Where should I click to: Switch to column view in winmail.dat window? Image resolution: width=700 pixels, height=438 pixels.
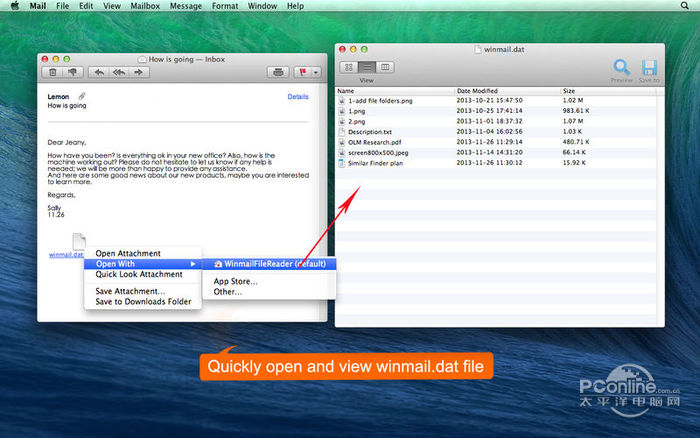(x=385, y=67)
